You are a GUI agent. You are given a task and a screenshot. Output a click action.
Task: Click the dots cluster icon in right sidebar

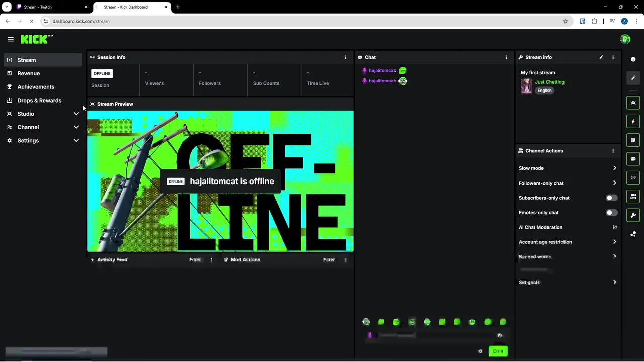633,234
